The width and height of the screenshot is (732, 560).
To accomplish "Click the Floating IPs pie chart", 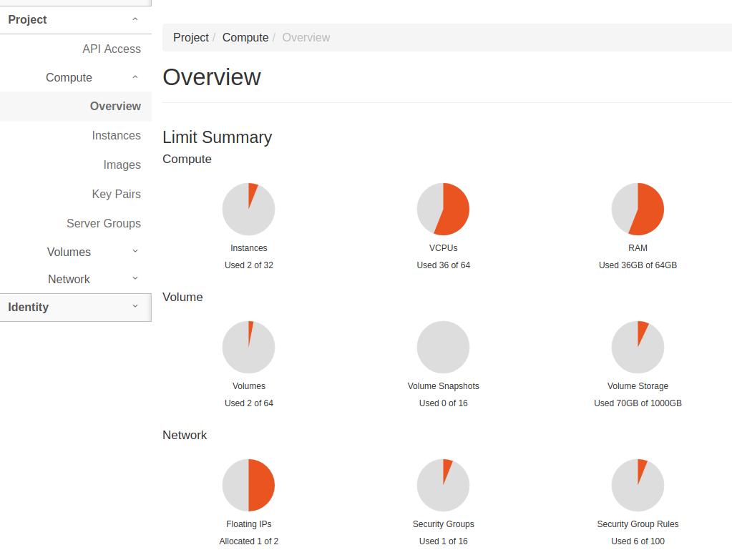I will (248, 485).
